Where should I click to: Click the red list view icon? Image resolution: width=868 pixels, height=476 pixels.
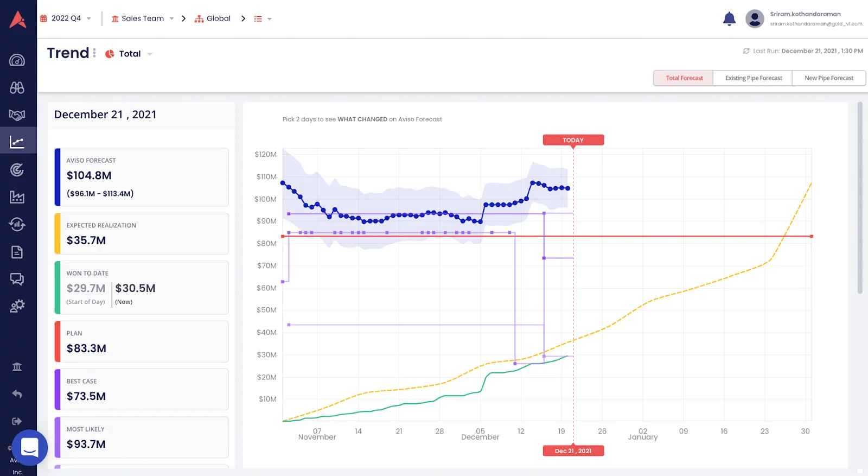pyautogui.click(x=258, y=18)
